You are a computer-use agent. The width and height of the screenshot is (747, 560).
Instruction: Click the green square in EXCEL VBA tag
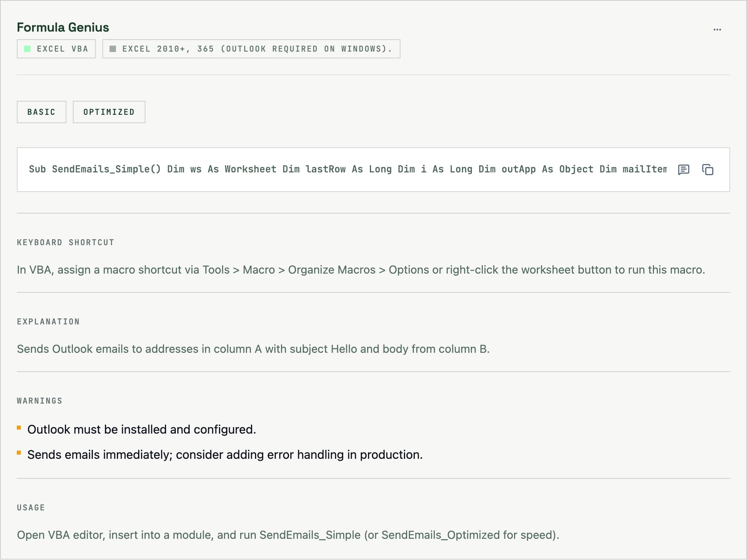[27, 49]
